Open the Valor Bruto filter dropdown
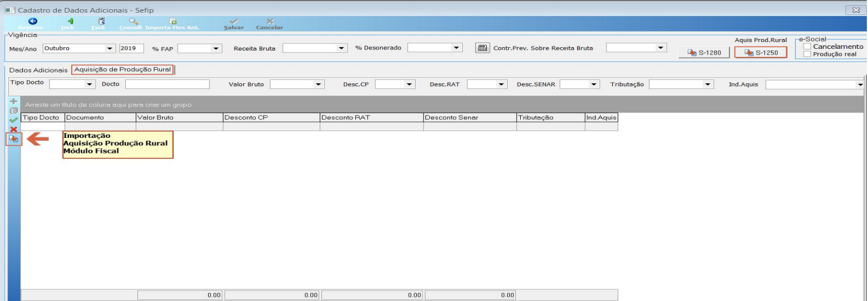868x301 pixels. point(319,84)
